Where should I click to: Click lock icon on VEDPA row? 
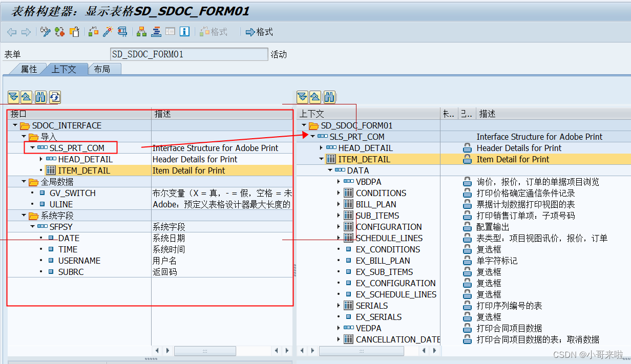click(467, 328)
